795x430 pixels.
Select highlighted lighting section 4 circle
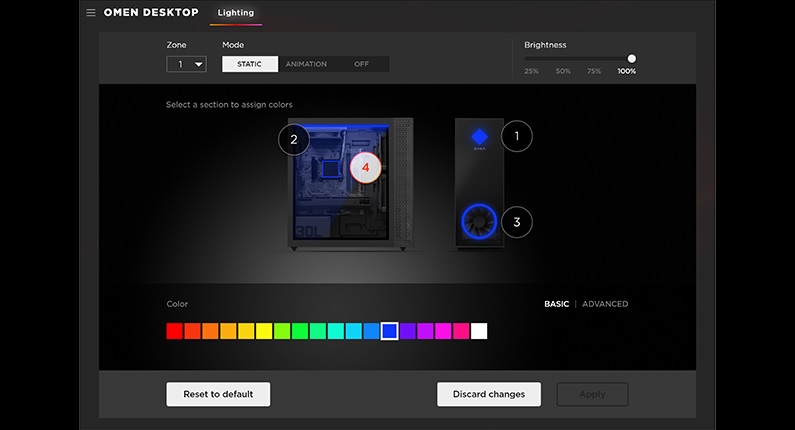pos(366,167)
